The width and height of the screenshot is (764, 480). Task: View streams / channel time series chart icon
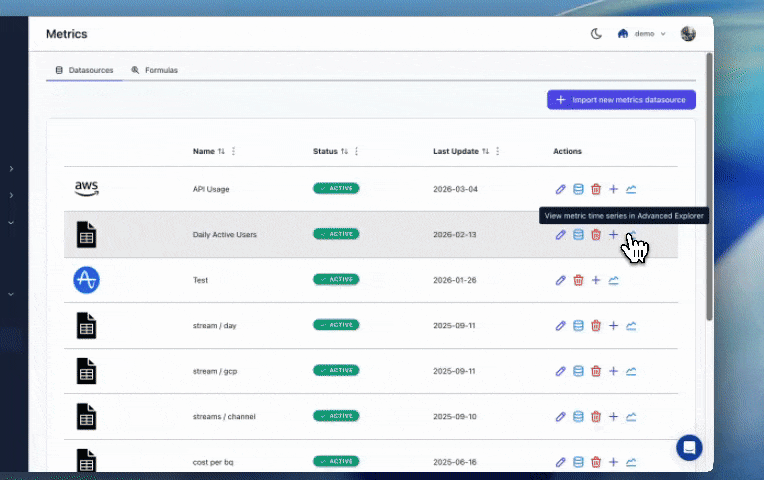pos(631,417)
